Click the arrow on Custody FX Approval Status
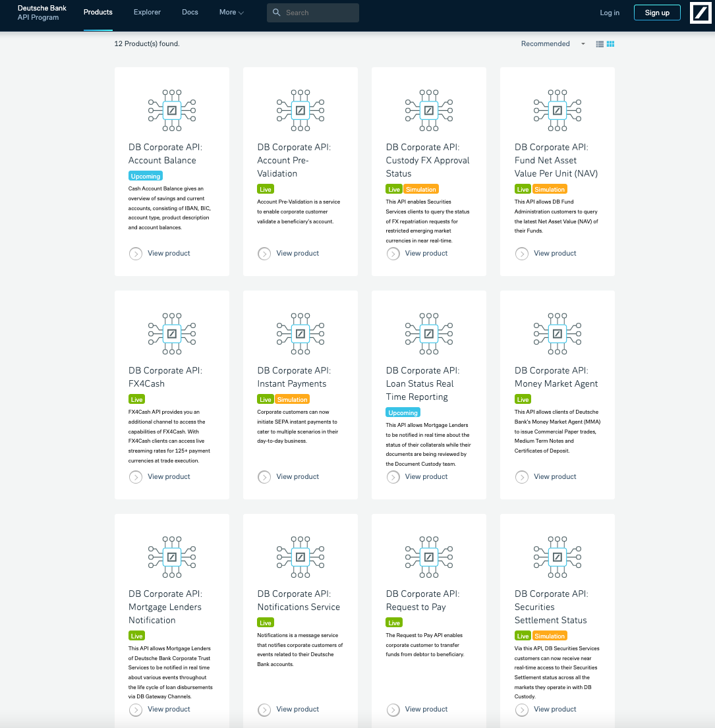Image resolution: width=715 pixels, height=728 pixels. click(393, 253)
